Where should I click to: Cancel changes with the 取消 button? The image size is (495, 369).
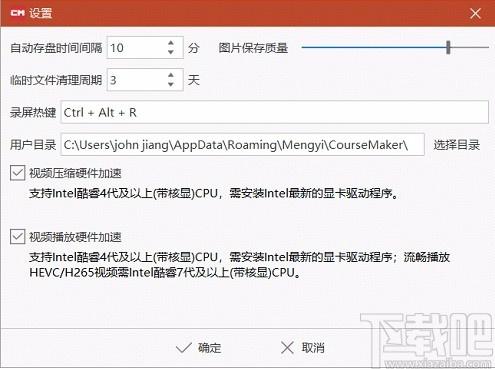[303, 348]
